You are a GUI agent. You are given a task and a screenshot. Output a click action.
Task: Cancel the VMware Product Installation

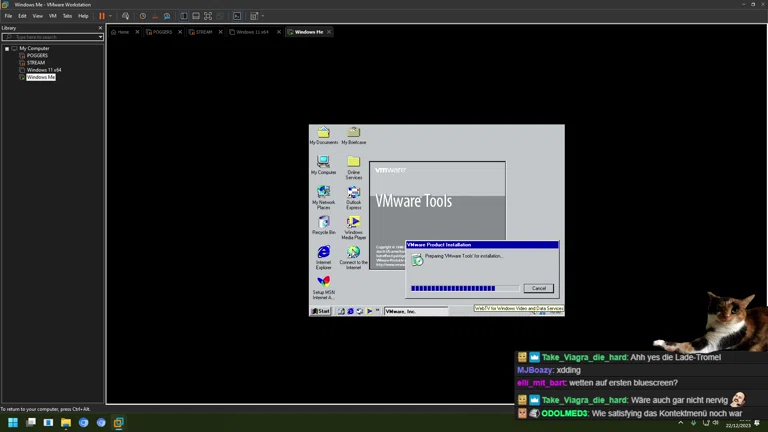(x=539, y=288)
